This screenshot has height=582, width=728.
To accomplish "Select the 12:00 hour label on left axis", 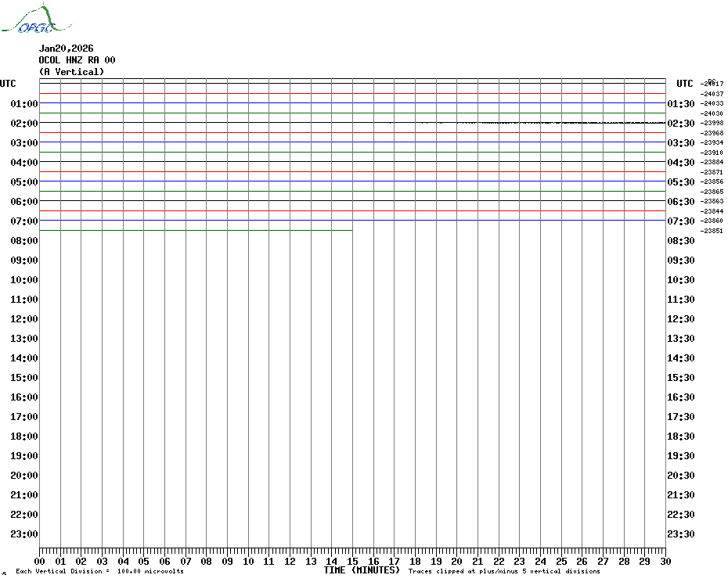I will (24, 319).
